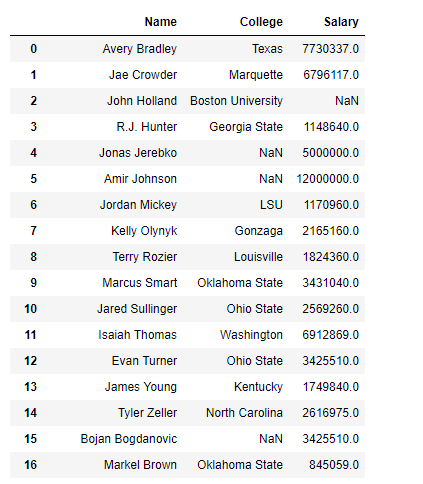This screenshot has height=484, width=423.
Task: Select the Jared Sullinger name cell
Action: (x=137, y=309)
